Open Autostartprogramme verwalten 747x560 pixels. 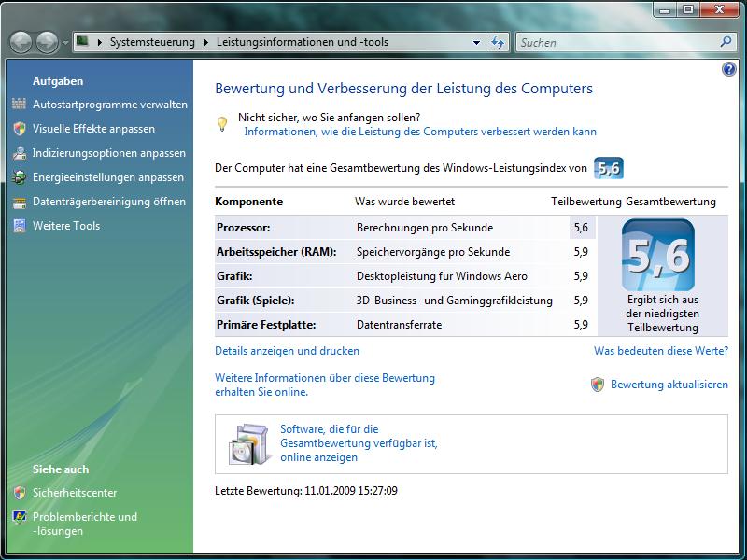click(x=110, y=105)
